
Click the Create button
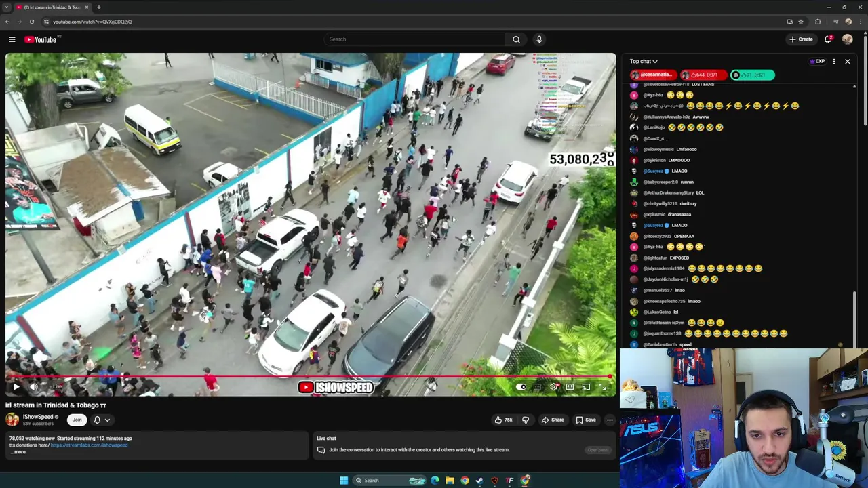(801, 39)
